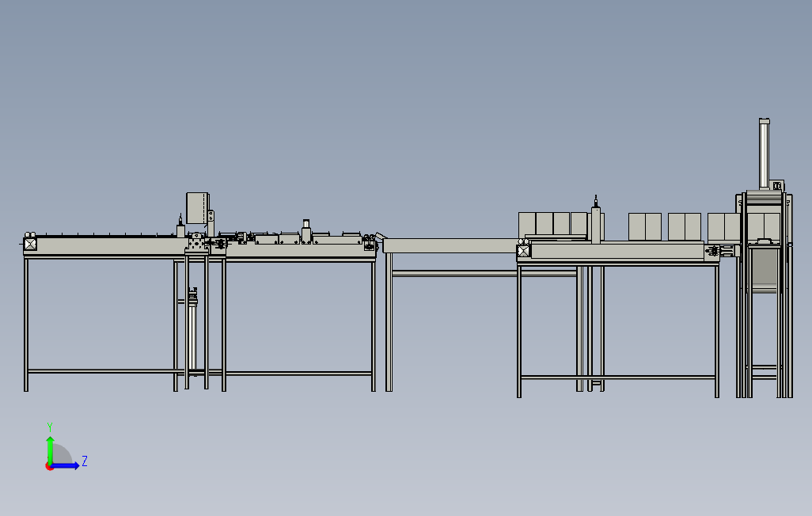Select the plain middle transfer table top

[450, 245]
